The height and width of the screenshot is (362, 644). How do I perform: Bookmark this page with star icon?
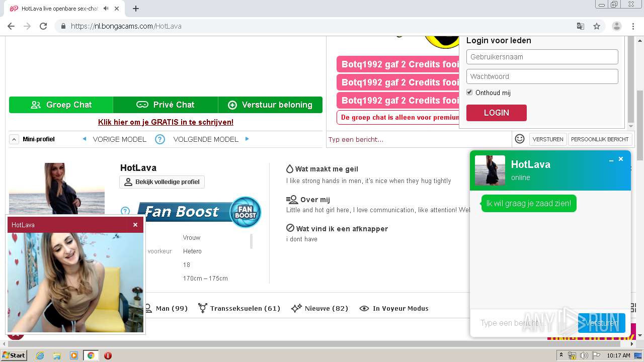coord(597,26)
